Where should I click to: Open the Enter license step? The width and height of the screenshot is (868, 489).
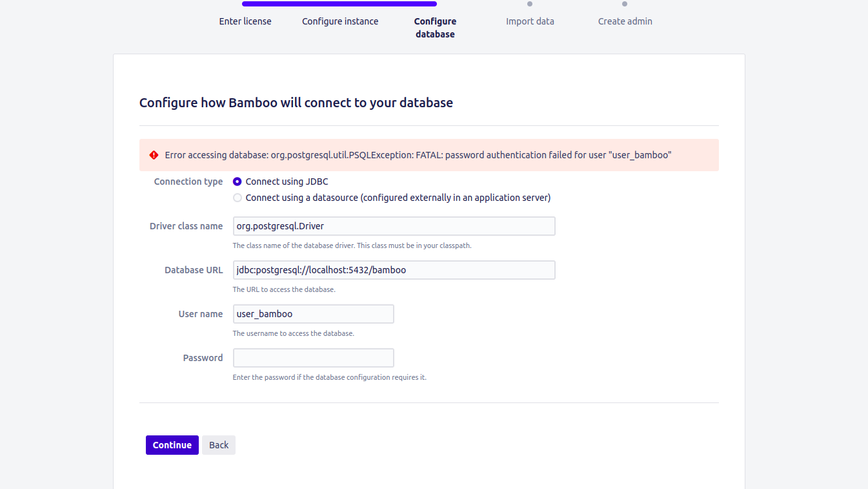(x=245, y=21)
